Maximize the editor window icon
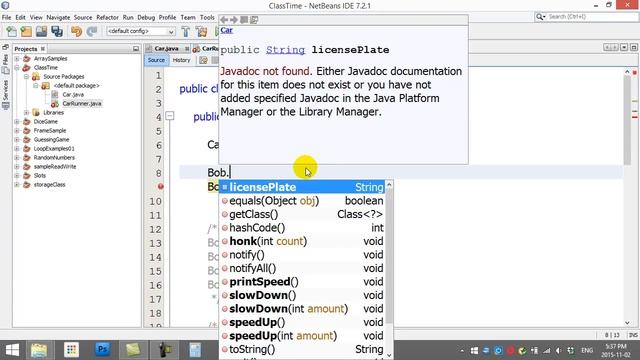The height and width of the screenshot is (360, 640). click(x=634, y=47)
